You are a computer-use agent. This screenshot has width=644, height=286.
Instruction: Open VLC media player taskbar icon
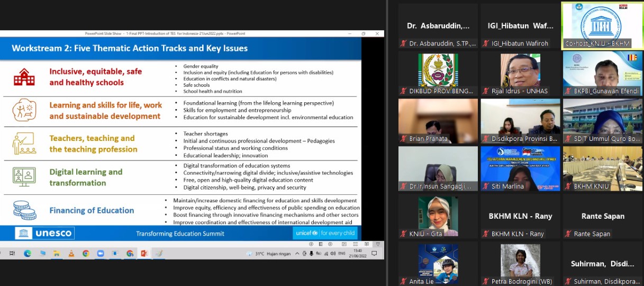click(71, 253)
